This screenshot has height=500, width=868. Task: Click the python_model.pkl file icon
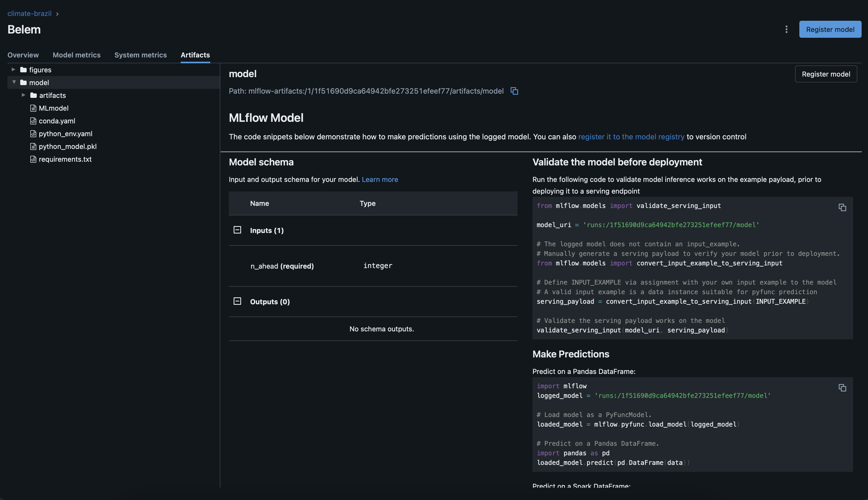[33, 146]
